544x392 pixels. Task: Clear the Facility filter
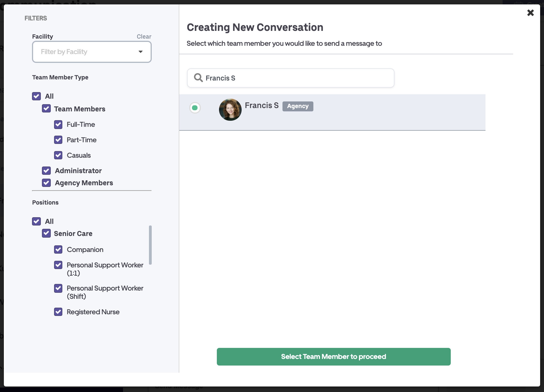tap(144, 36)
